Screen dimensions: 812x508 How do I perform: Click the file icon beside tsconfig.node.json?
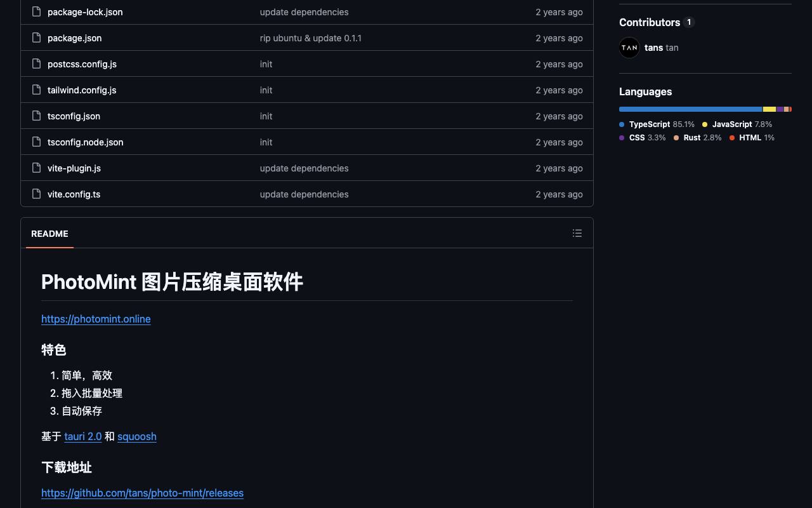pyautogui.click(x=36, y=142)
